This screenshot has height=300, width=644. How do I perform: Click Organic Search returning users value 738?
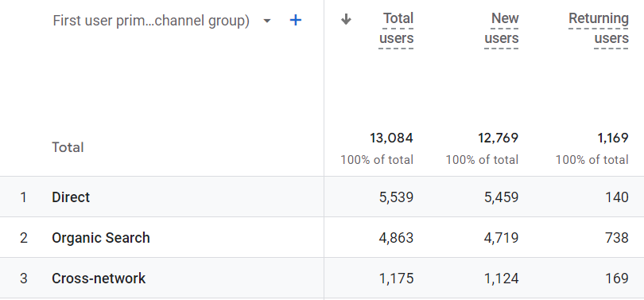[x=616, y=238]
